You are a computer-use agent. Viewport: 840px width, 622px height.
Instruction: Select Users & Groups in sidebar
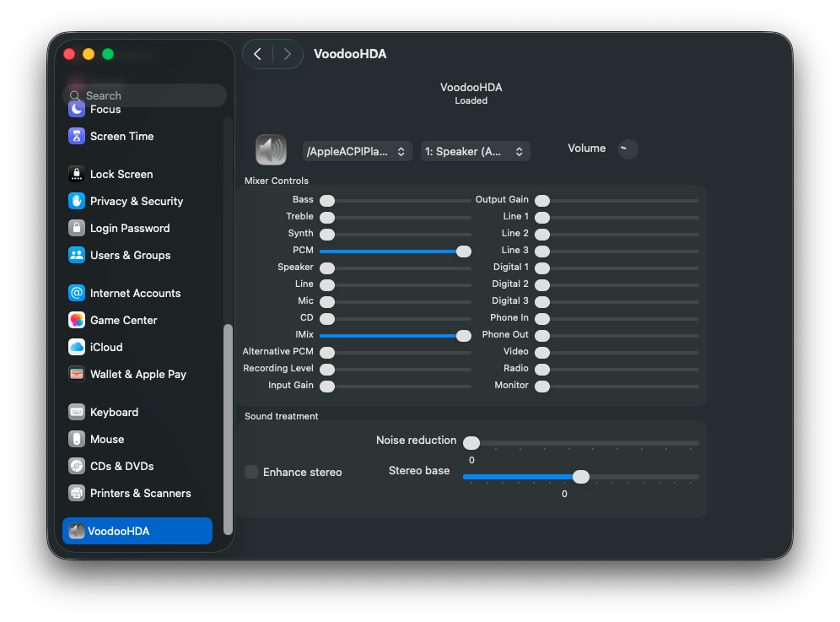(x=137, y=255)
